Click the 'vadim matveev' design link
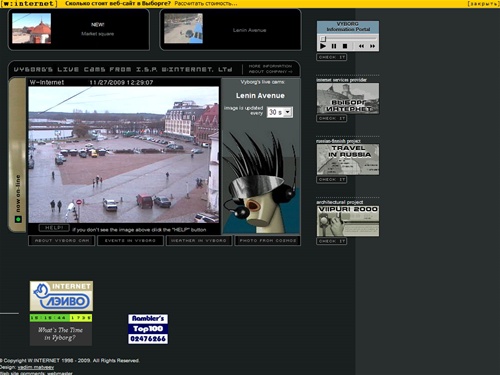 pyautogui.click(x=36, y=367)
